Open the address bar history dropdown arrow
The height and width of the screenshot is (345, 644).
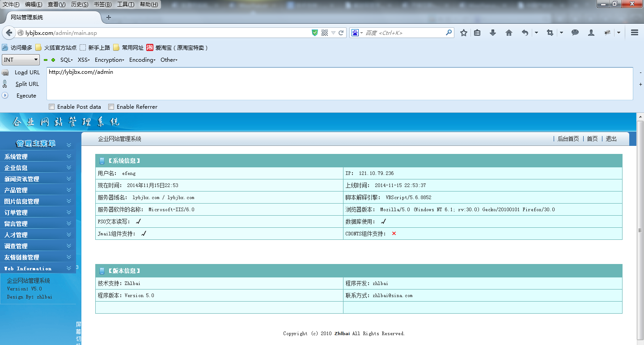pos(333,33)
